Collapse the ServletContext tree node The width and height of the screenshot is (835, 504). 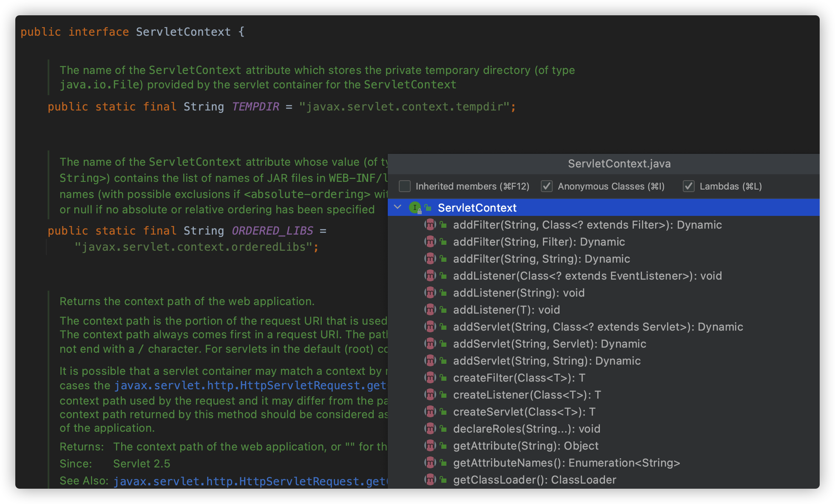tap(398, 207)
